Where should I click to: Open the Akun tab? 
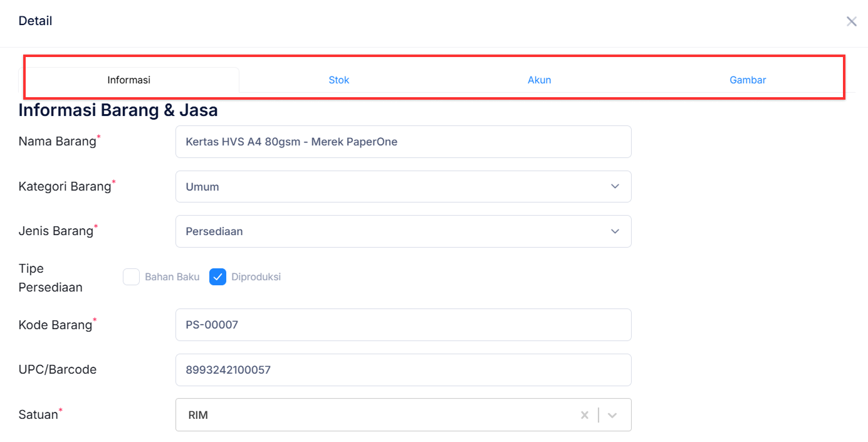pyautogui.click(x=539, y=80)
